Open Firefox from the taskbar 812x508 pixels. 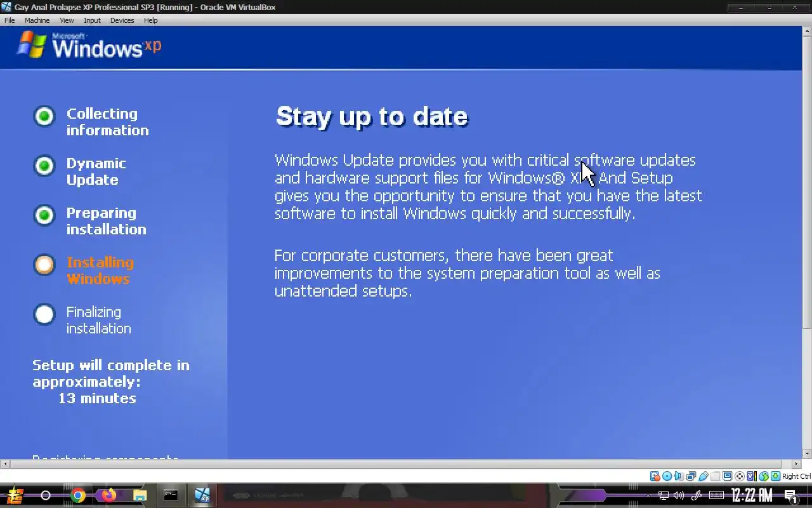pyautogui.click(x=109, y=495)
